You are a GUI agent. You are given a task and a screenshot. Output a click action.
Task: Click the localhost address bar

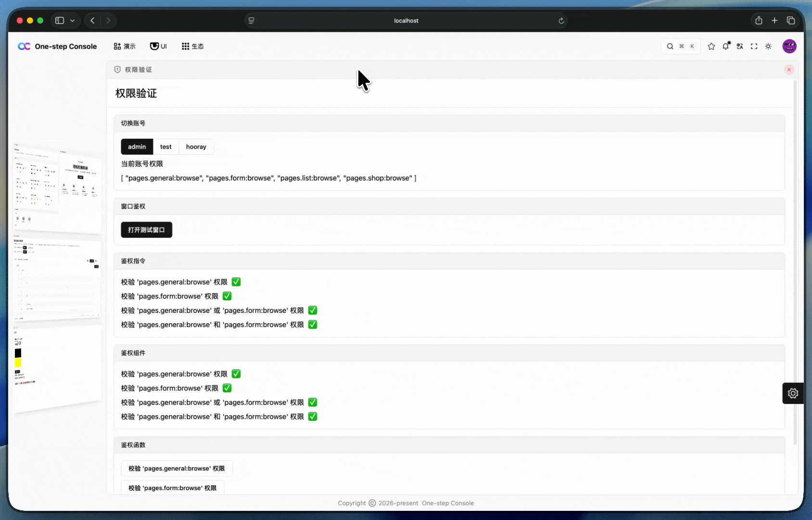(x=406, y=21)
